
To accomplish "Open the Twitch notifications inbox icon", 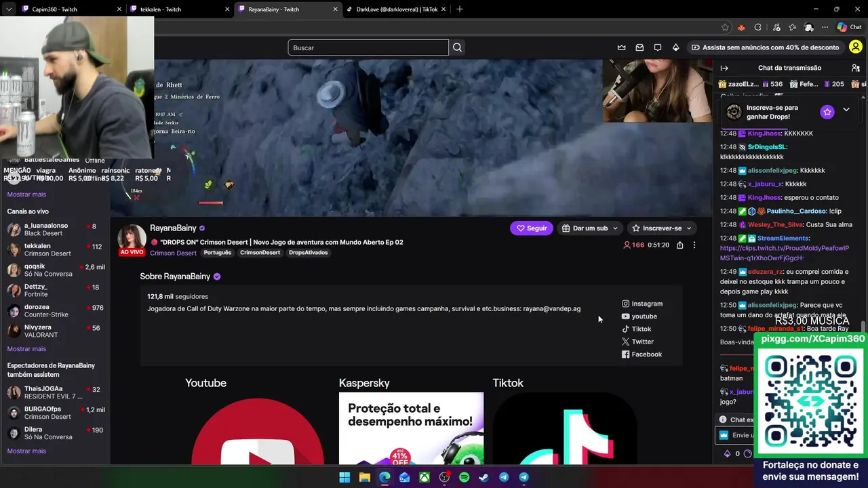I will tap(639, 47).
